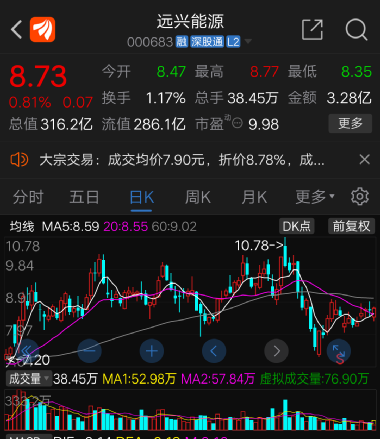Open stock search with magnifier icon
The width and height of the screenshot is (380, 439).
point(356,30)
